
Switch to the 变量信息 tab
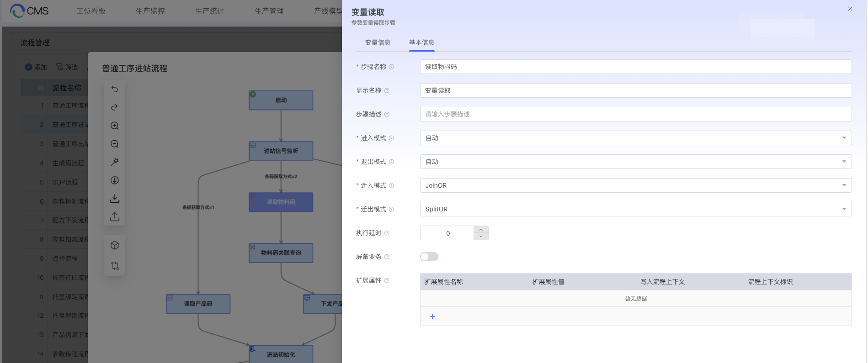[378, 42]
